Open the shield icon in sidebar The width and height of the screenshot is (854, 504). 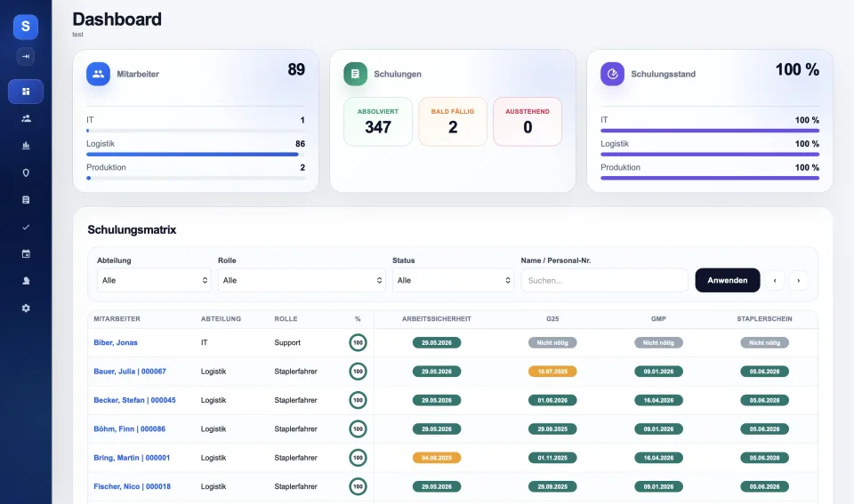pyautogui.click(x=26, y=172)
